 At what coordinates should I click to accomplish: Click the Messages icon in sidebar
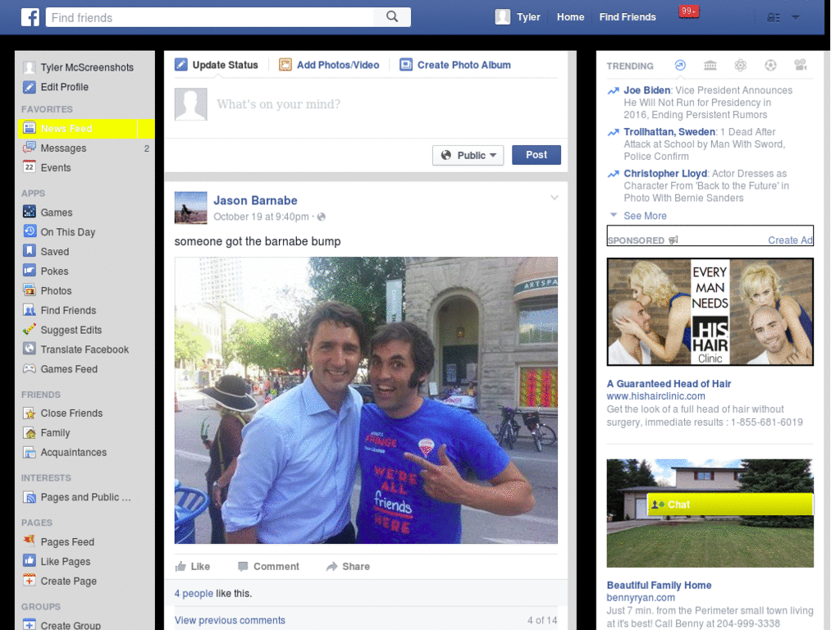(30, 148)
